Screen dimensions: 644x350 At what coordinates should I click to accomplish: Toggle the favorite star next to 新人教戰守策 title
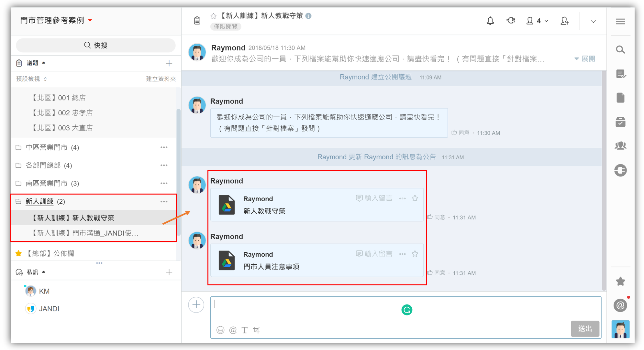pyautogui.click(x=213, y=15)
